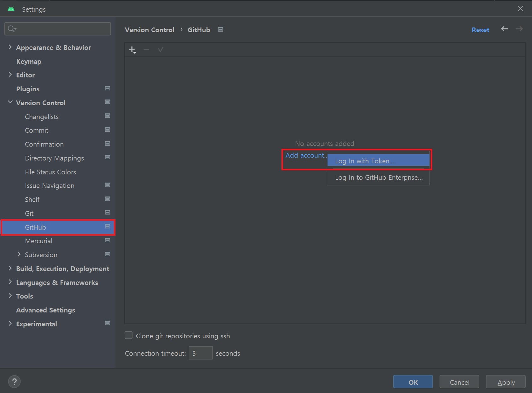Click the OK button

click(413, 382)
